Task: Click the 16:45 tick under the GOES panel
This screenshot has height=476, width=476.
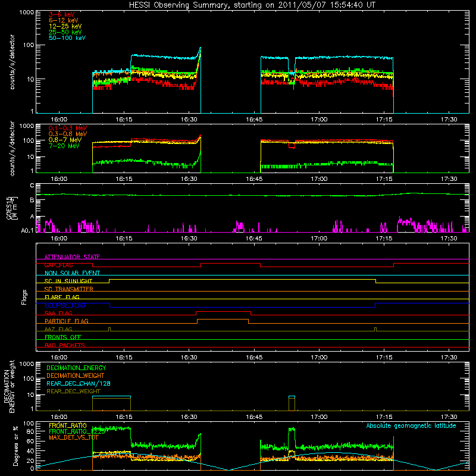Action: pyautogui.click(x=254, y=239)
